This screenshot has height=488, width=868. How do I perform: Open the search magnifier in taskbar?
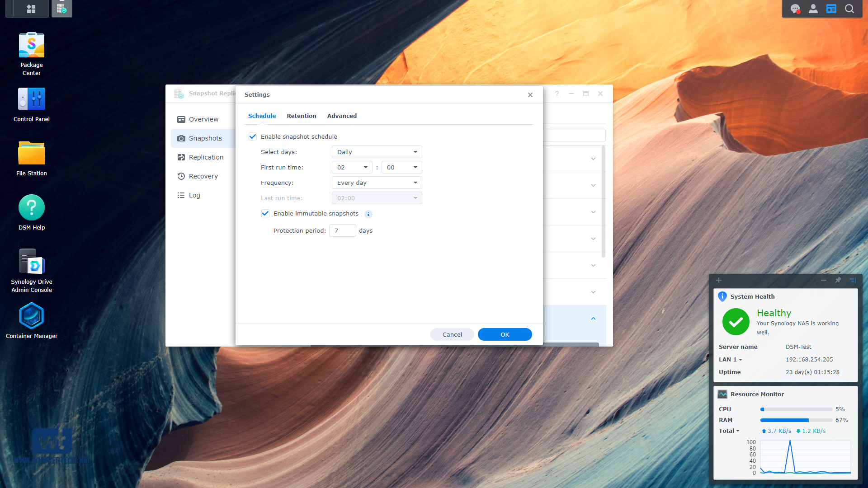click(849, 9)
